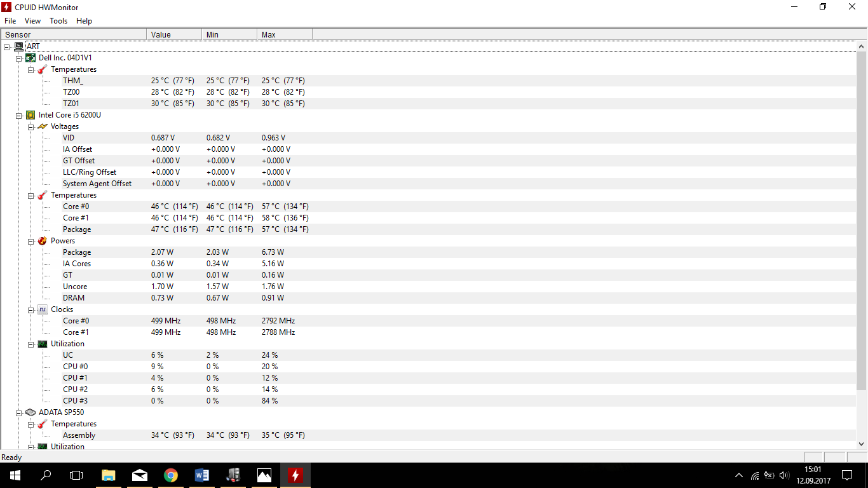Click the Ready status bar text

tap(11, 457)
